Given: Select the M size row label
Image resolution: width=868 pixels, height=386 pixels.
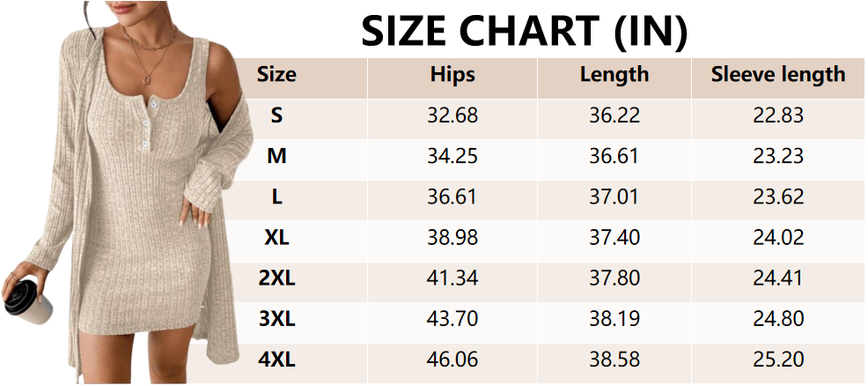Looking at the screenshot, I should [276, 156].
